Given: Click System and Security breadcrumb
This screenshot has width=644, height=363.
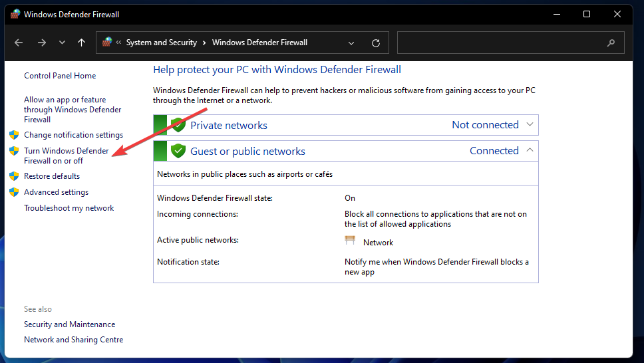Looking at the screenshot, I should pos(162,43).
